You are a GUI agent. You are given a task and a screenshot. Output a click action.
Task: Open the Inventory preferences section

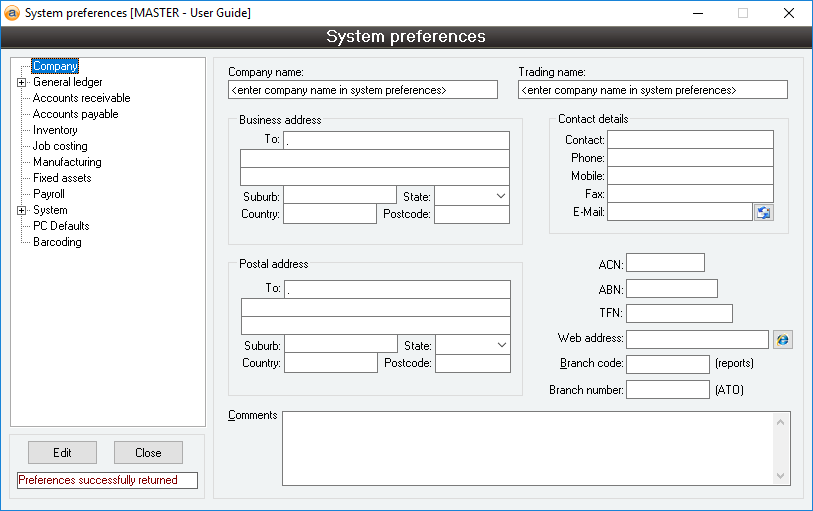(55, 130)
